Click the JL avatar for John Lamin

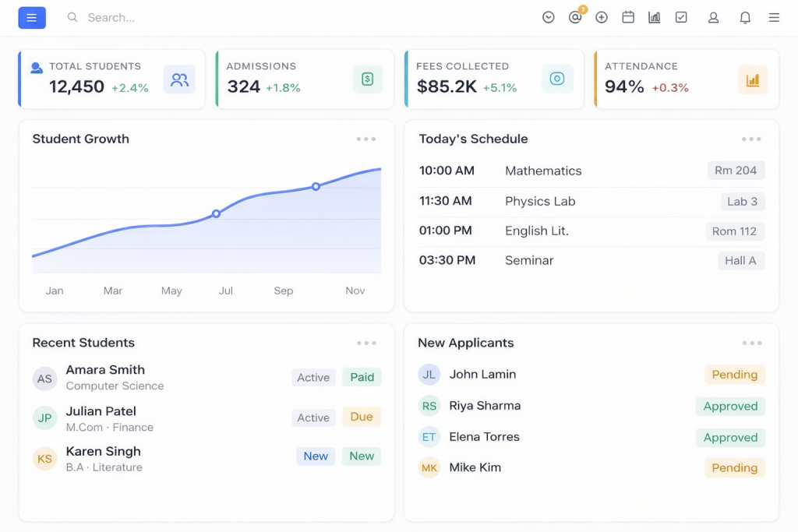click(x=429, y=375)
